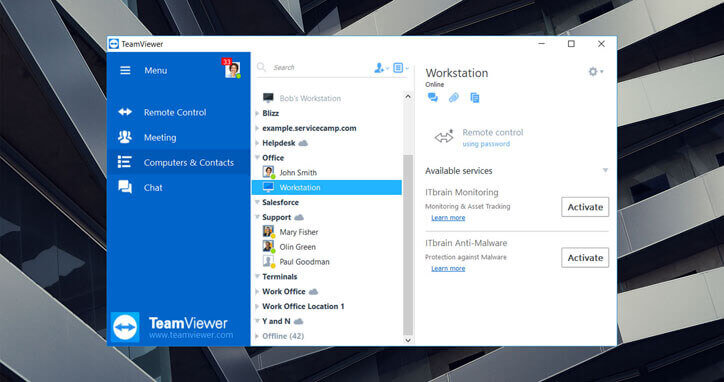The image size is (724, 382).
Task: Click Mary Fisher's avatar
Action: coord(268,231)
